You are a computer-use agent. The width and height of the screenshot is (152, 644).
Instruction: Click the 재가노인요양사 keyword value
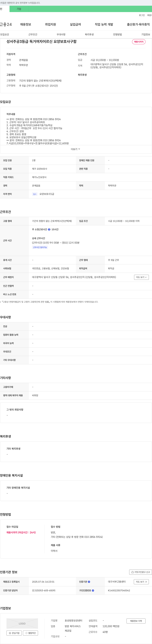39,177
